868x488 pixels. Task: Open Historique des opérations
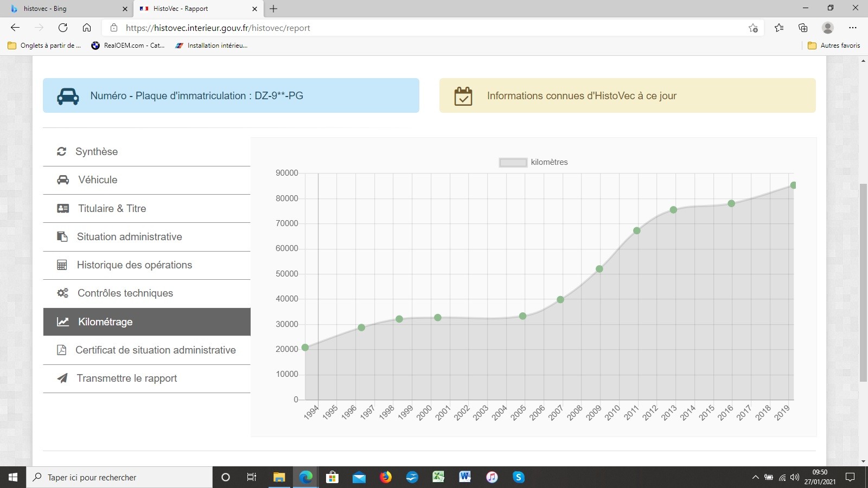coord(146,265)
